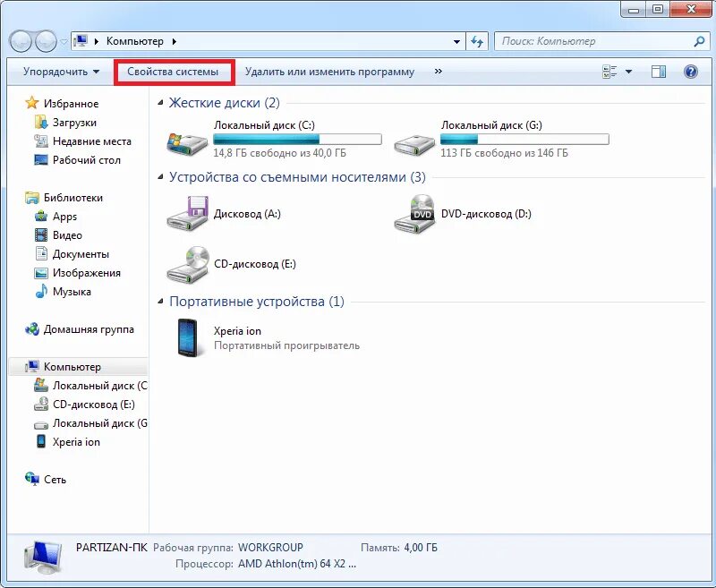Click computer icon in details pane
The width and height of the screenshot is (716, 588).
42,557
